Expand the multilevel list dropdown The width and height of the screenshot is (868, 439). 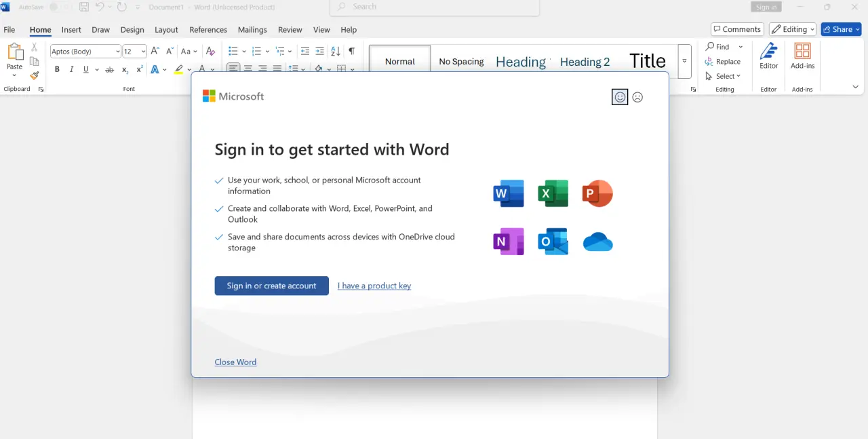point(290,52)
